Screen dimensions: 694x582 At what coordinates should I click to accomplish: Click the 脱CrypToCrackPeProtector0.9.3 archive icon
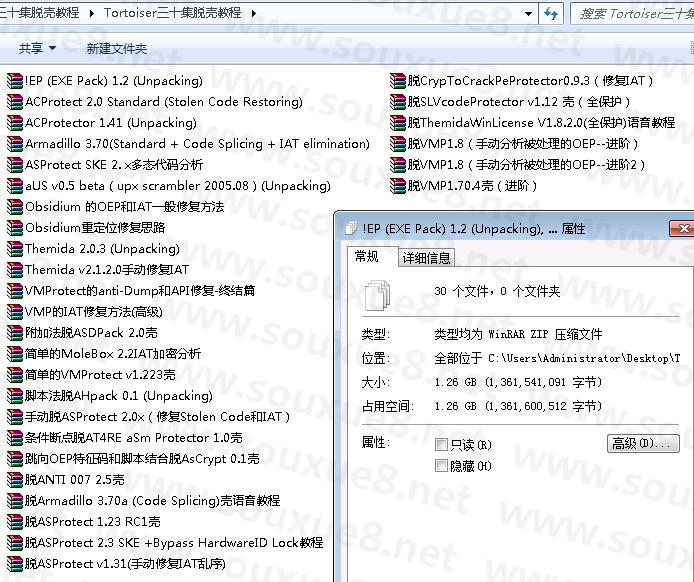[x=397, y=81]
